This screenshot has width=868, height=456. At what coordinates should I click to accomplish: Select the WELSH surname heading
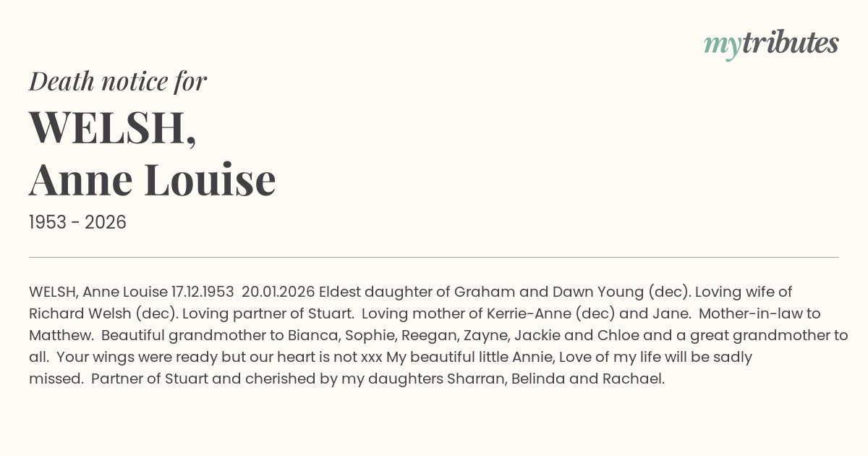pyautogui.click(x=112, y=127)
